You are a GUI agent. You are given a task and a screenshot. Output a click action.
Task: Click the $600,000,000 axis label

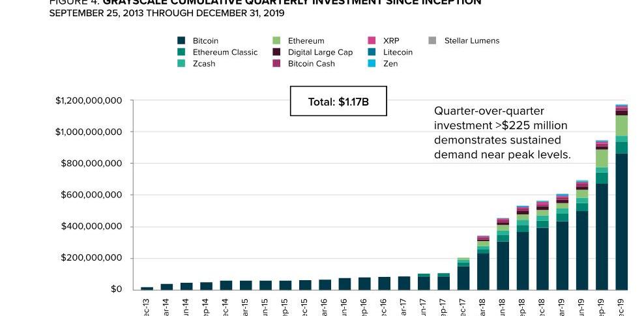(92, 195)
